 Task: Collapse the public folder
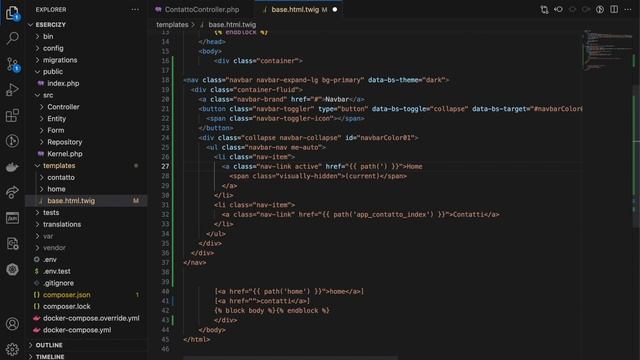[53, 71]
